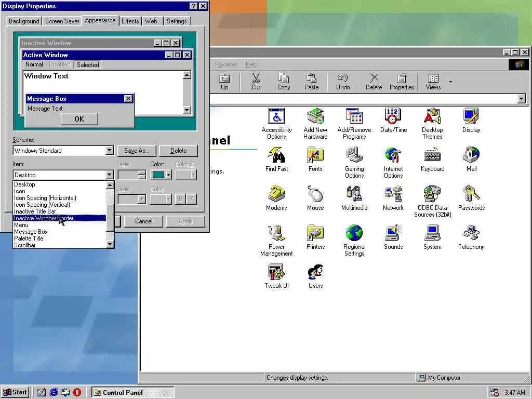Click the Copy toolbar button
Image resolution: width=532 pixels, height=399 pixels.
coord(284,82)
